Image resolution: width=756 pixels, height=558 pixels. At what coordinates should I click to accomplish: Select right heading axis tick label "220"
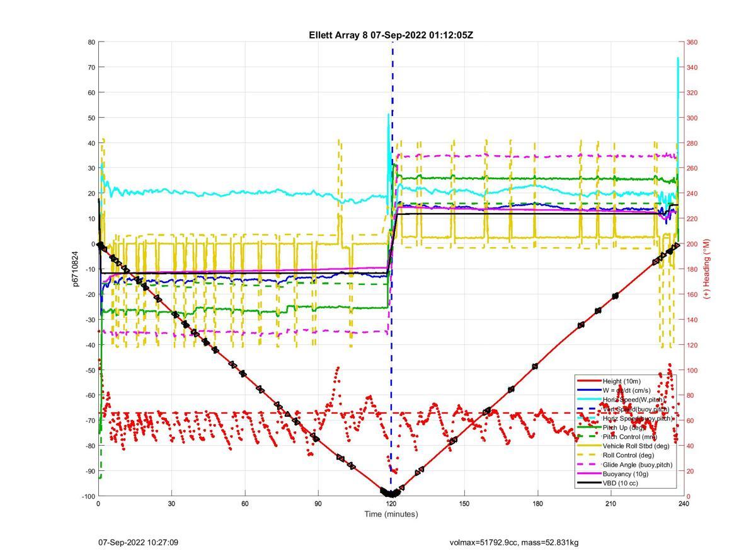tap(692, 219)
